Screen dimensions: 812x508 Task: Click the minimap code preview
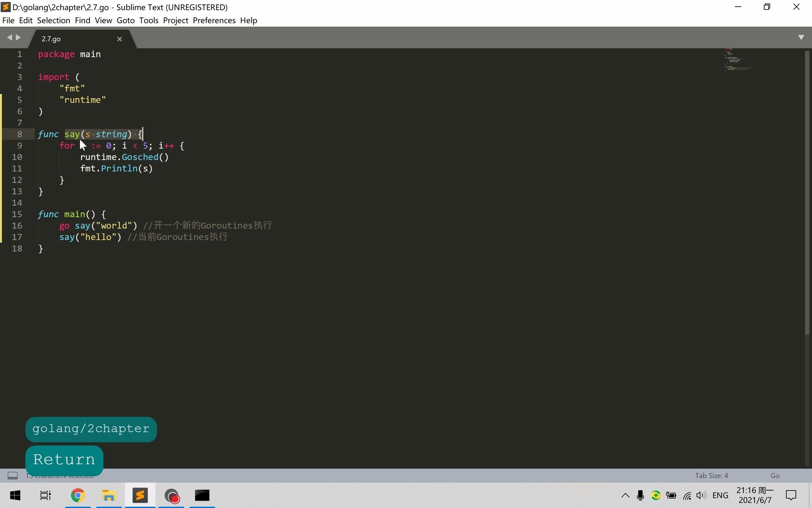[x=737, y=59]
